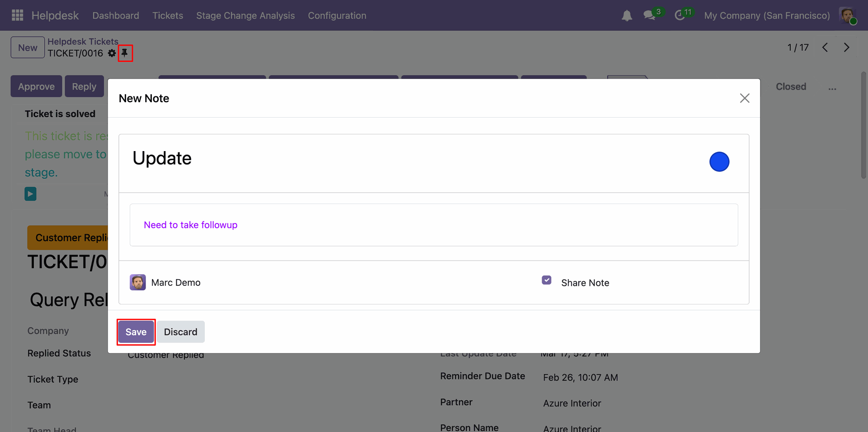Open the activities clock icon
The image size is (868, 432).
(x=679, y=15)
